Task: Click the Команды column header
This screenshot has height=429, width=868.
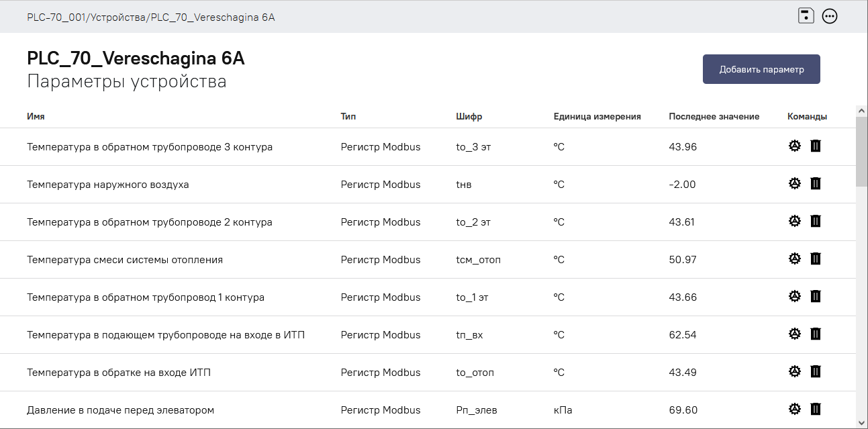Action: coord(807,116)
